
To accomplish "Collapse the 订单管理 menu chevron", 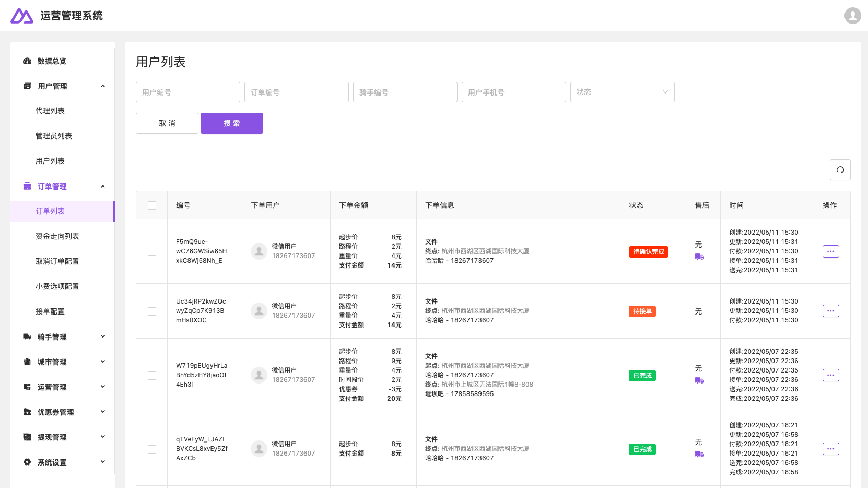I will coord(103,187).
